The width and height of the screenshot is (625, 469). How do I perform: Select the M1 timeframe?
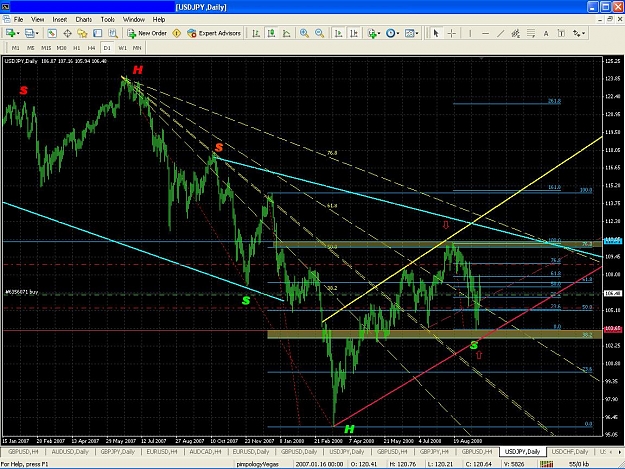[16, 48]
